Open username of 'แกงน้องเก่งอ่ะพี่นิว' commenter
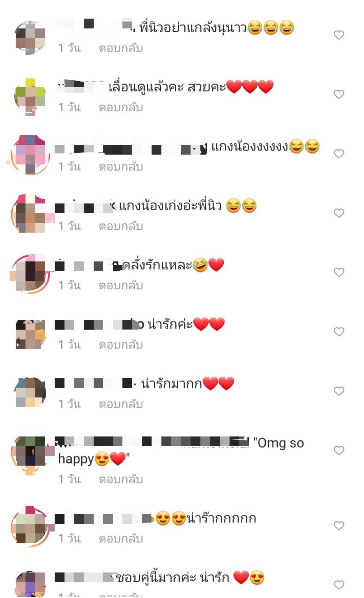 tap(85, 207)
